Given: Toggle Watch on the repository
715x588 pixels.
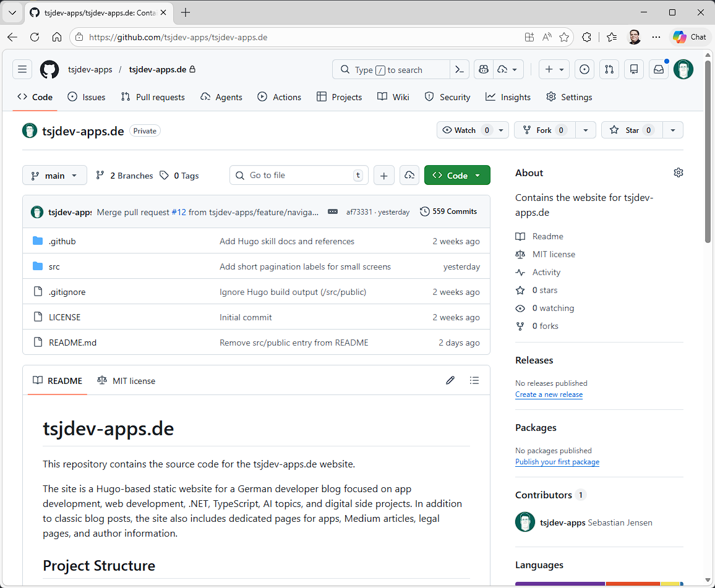Looking at the screenshot, I should tap(465, 130).
